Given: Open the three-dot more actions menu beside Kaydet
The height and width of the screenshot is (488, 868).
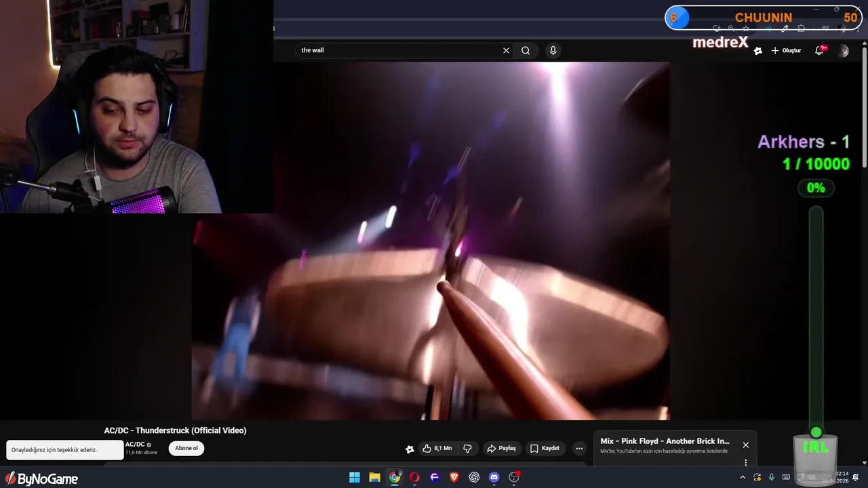Looking at the screenshot, I should tap(579, 449).
